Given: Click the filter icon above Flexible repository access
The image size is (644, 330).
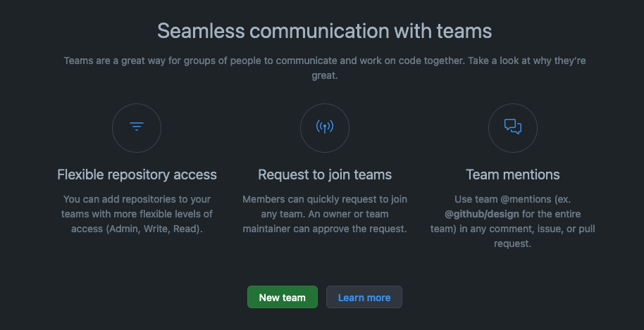Looking at the screenshot, I should [x=137, y=127].
